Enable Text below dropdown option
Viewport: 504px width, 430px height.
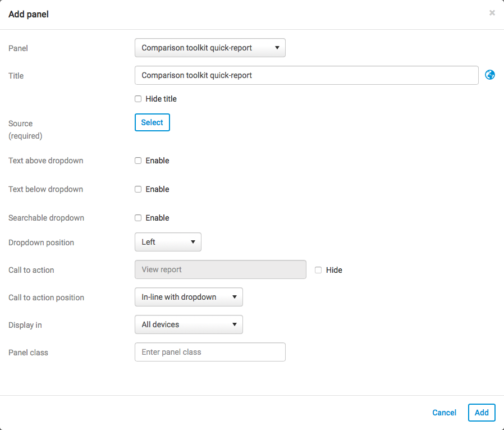[138, 189]
